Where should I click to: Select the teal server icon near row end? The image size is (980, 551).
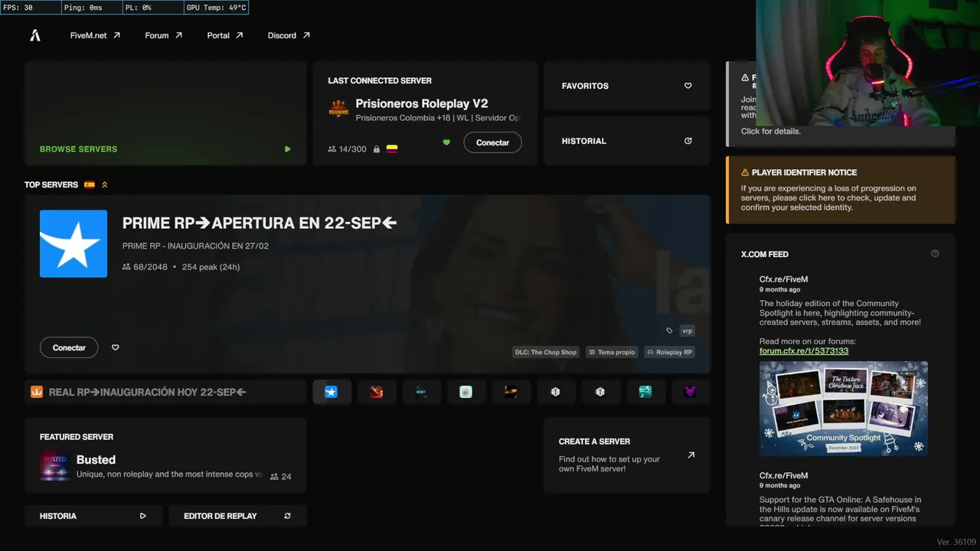click(x=645, y=392)
